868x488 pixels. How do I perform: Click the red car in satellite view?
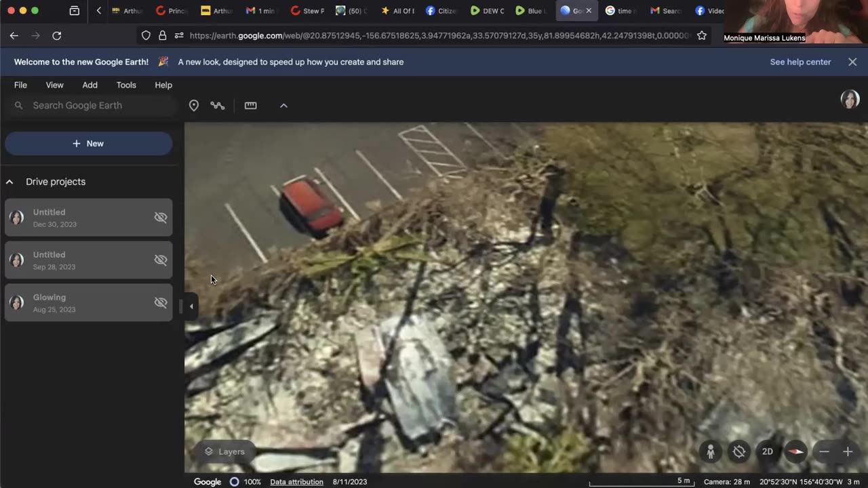[312, 205]
